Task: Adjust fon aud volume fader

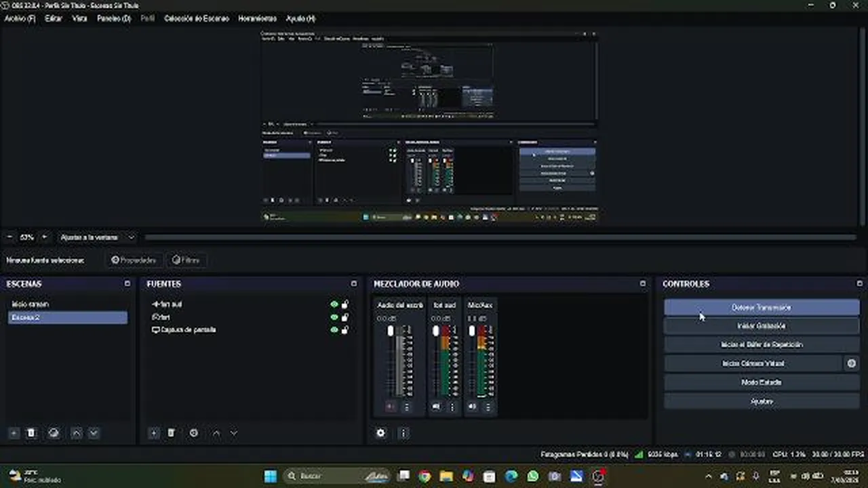Action: [436, 331]
